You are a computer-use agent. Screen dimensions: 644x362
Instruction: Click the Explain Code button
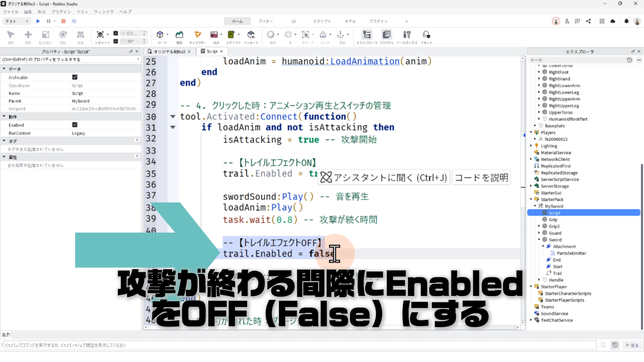coord(481,178)
